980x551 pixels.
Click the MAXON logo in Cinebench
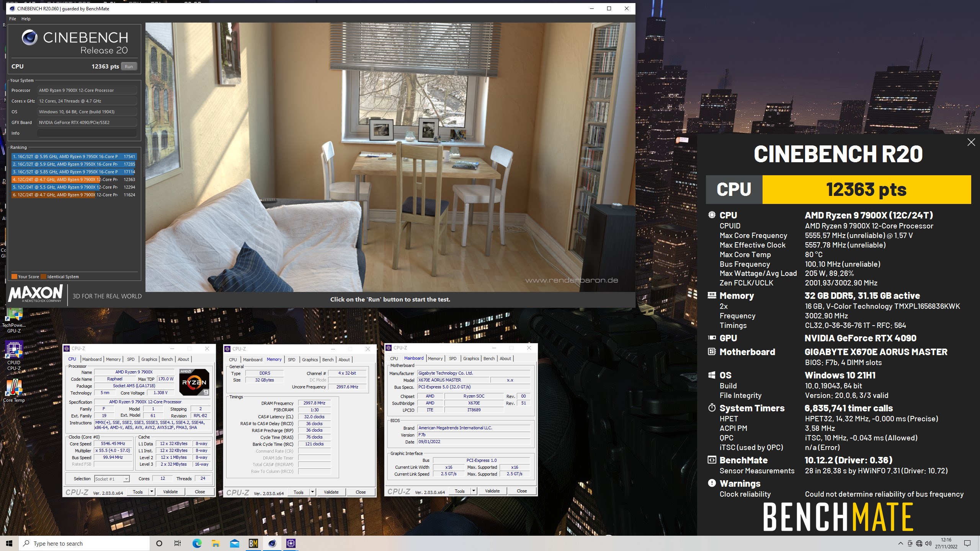tap(35, 294)
